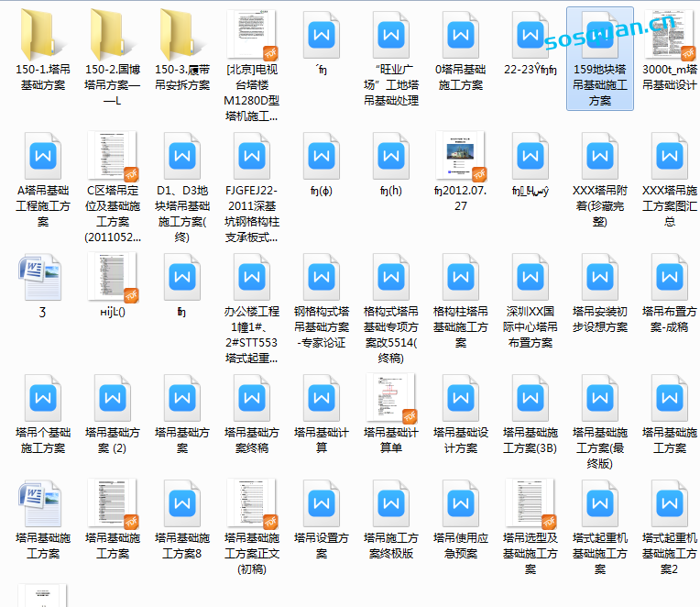The height and width of the screenshot is (607, 700).
Task: Click the 塔吊安装初步设想方案 document
Action: (599, 277)
